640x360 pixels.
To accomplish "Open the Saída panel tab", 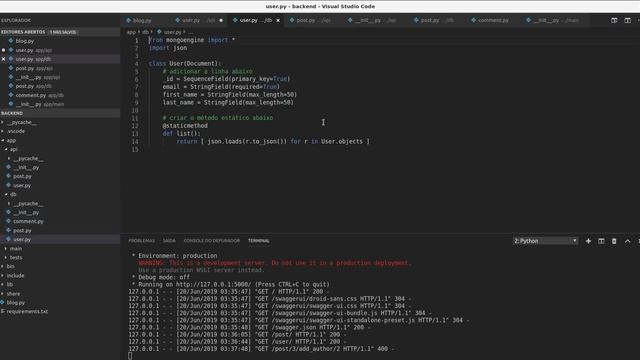I will tap(169, 241).
